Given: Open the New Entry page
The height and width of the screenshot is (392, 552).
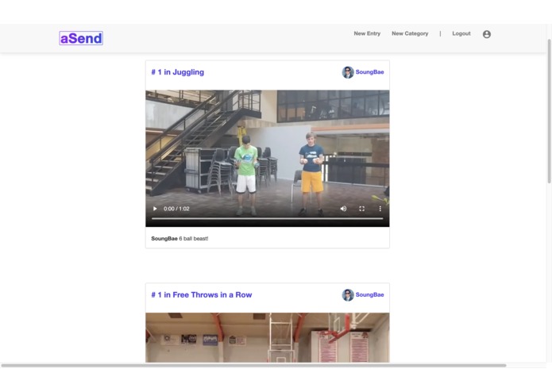Looking at the screenshot, I should click(367, 33).
